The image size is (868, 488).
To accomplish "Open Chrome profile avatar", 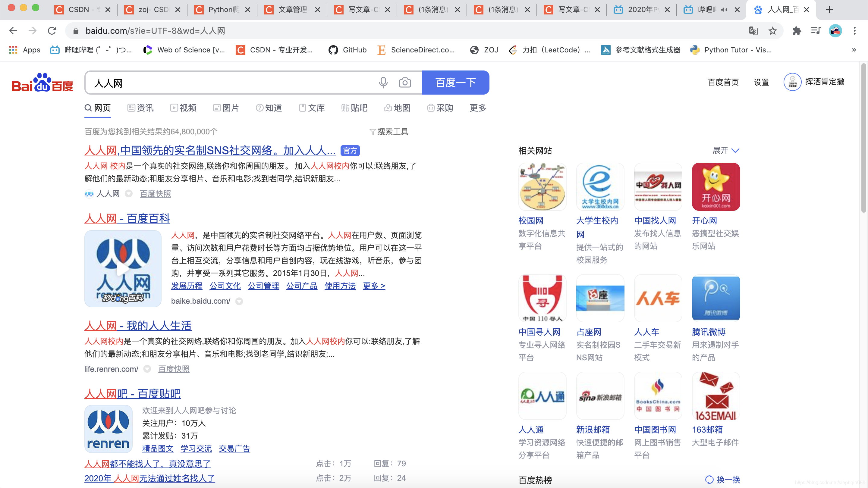I will pyautogui.click(x=835, y=31).
